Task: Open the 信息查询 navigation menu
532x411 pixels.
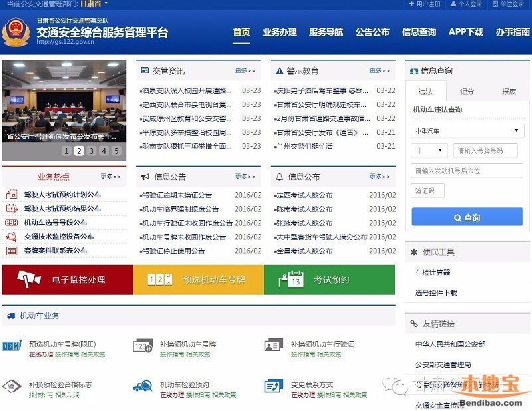Action: [x=419, y=32]
